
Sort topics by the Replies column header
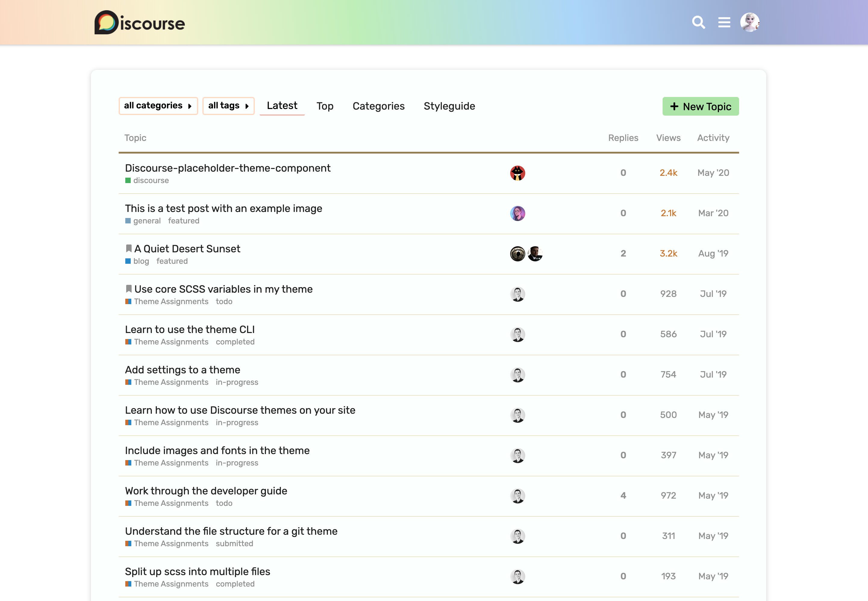(x=623, y=138)
